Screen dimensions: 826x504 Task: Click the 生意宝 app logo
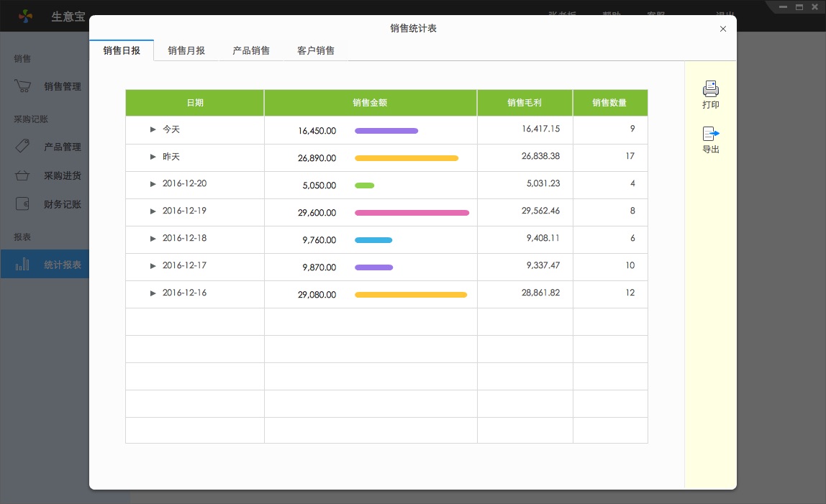click(26, 16)
